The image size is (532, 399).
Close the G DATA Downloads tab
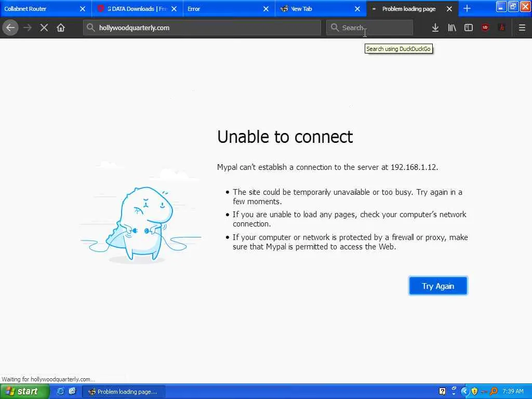pos(174,9)
